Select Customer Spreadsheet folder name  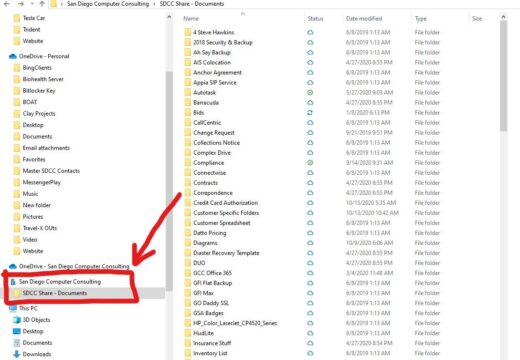(222, 223)
